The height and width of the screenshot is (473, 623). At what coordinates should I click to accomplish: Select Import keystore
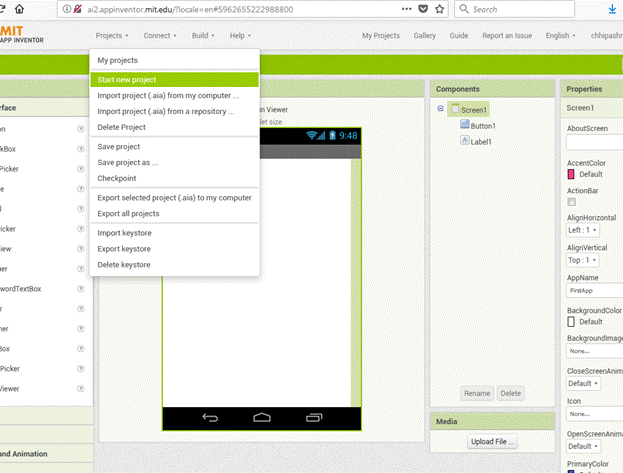(x=174, y=233)
